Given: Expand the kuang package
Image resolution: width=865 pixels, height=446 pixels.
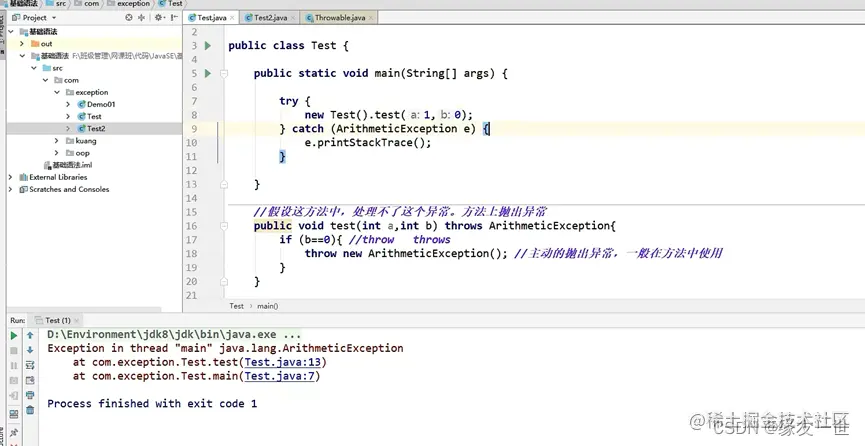Looking at the screenshot, I should coord(57,141).
